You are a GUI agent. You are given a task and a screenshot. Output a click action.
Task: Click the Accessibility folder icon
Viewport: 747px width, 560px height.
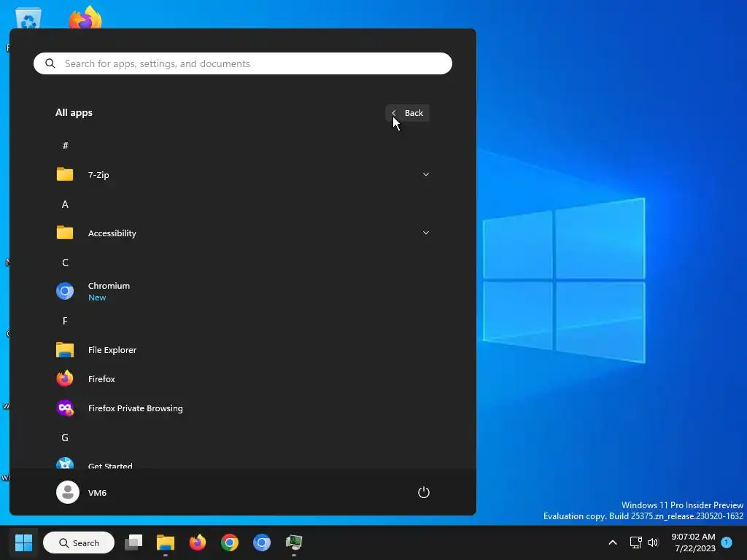coord(65,233)
